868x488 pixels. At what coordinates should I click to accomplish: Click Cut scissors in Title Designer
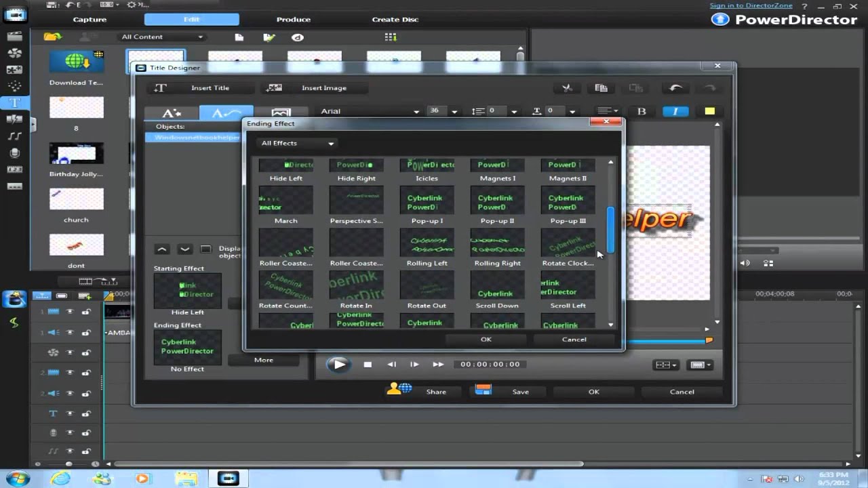coord(567,87)
